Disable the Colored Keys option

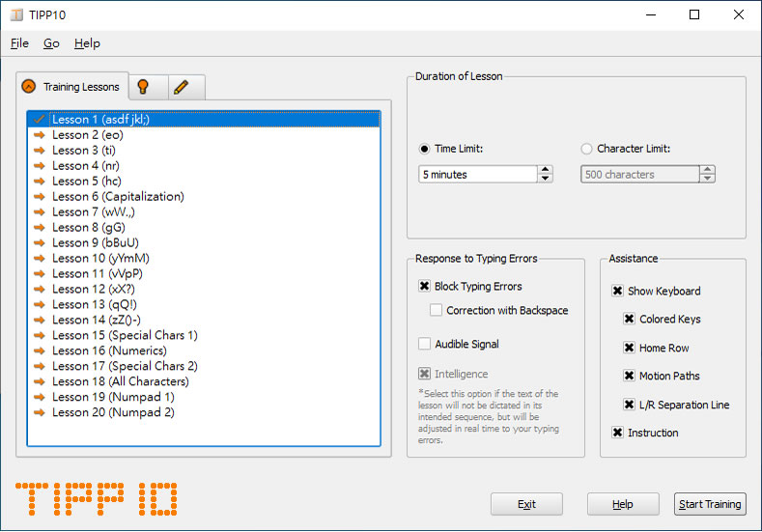point(629,319)
